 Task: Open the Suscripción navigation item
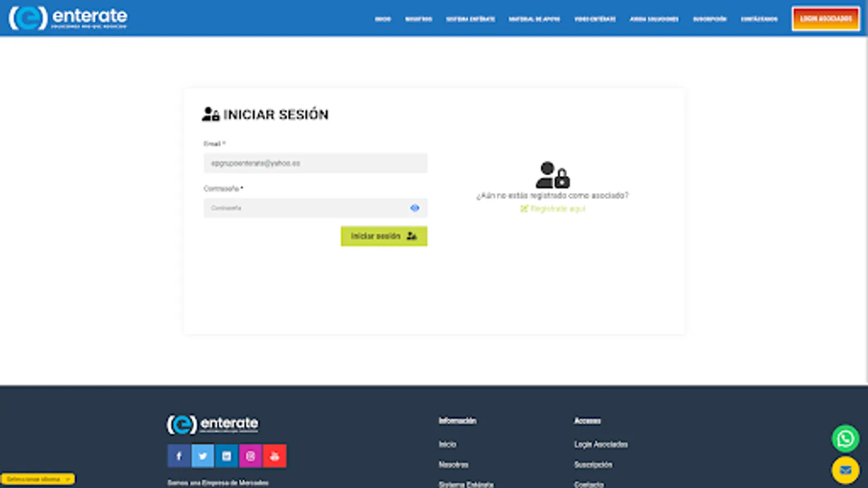click(x=709, y=19)
